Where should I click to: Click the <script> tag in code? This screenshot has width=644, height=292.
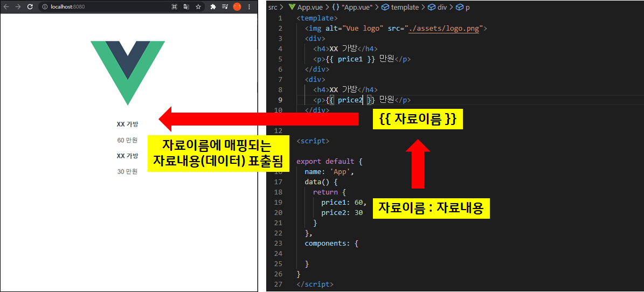pos(313,141)
